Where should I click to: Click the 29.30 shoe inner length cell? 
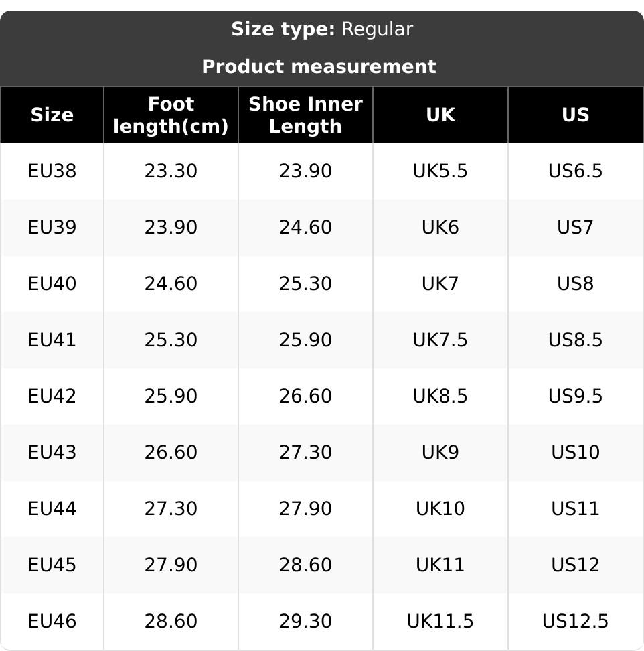coord(305,622)
